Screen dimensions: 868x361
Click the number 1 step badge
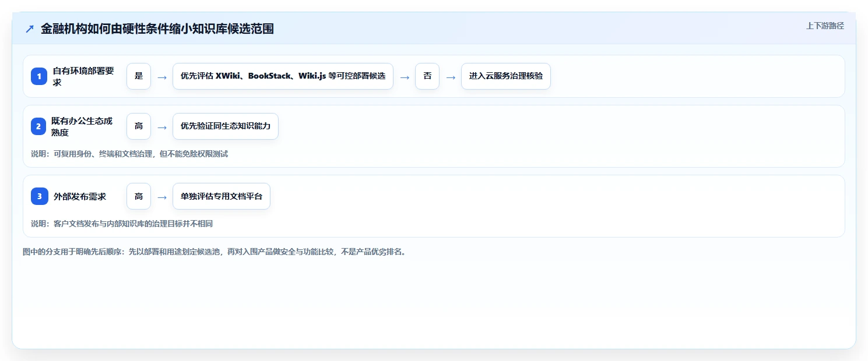(x=39, y=76)
